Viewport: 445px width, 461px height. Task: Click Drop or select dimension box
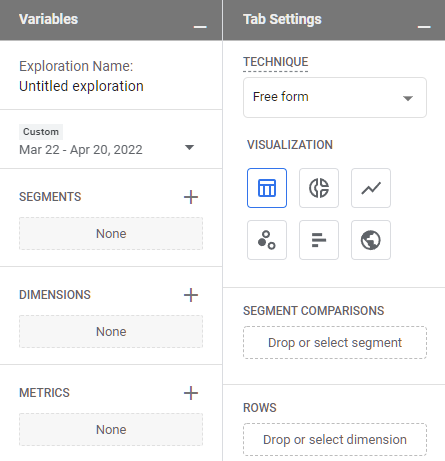click(335, 440)
